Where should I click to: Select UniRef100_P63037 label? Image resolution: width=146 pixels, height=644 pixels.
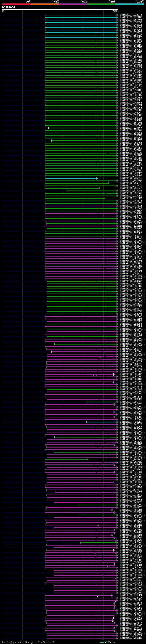tap(131, 312)
